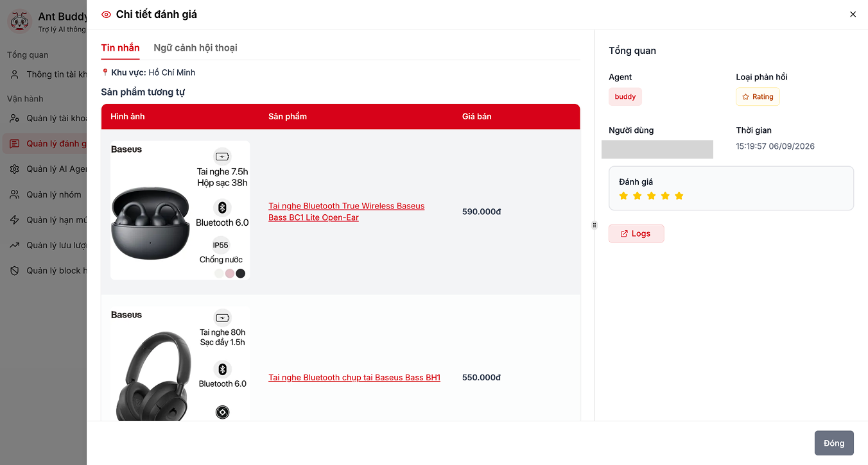Click the lightning icon for Quản lý hạn mức
868x465 pixels.
pos(15,220)
